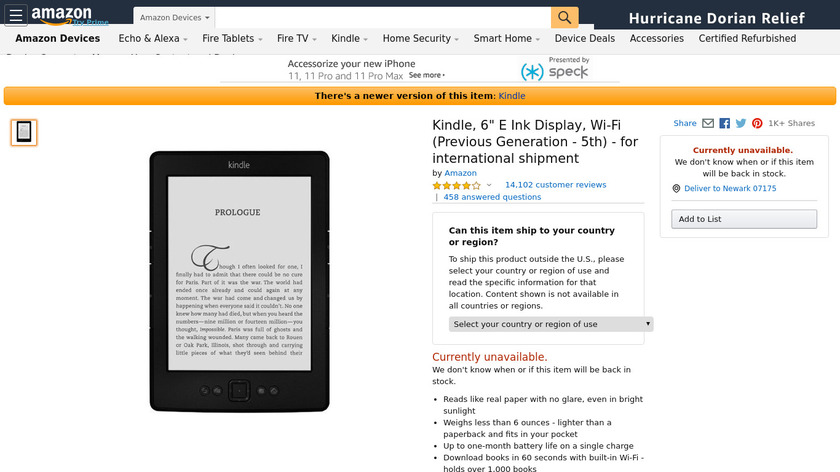Image resolution: width=840 pixels, height=472 pixels.
Task: Go to Device Deals tab
Action: point(584,39)
